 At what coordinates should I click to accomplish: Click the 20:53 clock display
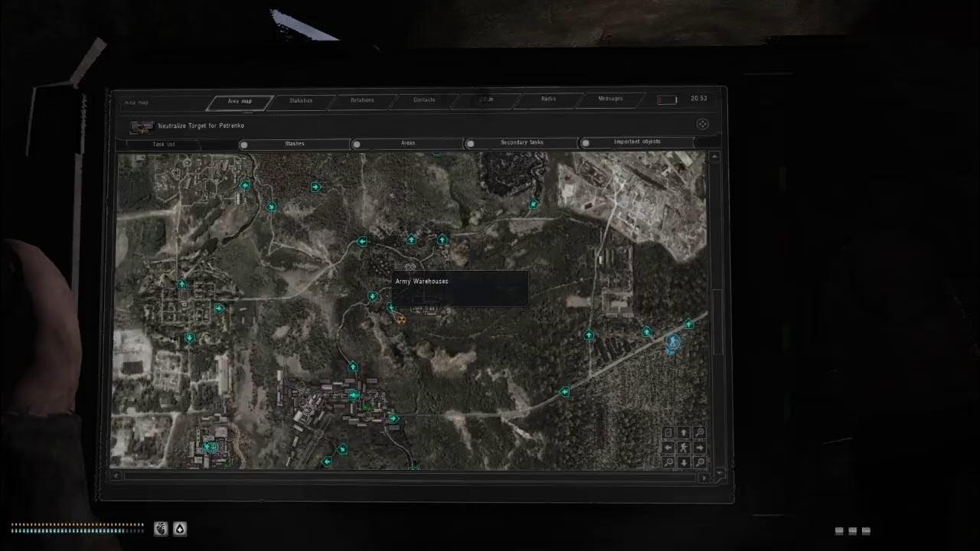point(698,99)
